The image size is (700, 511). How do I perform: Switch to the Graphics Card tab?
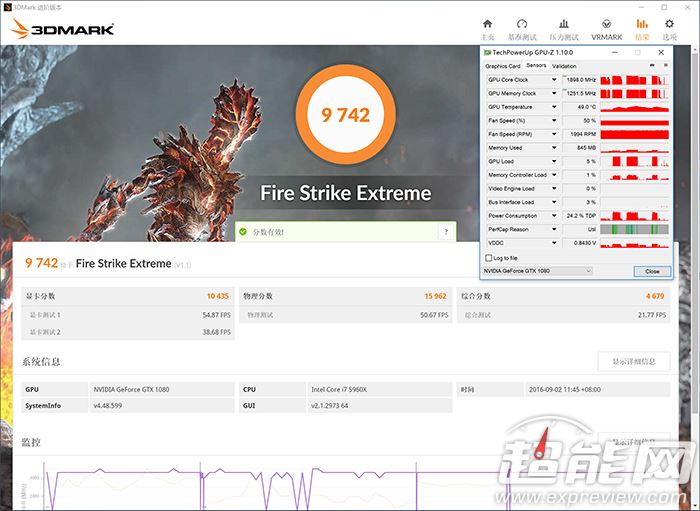tap(503, 66)
